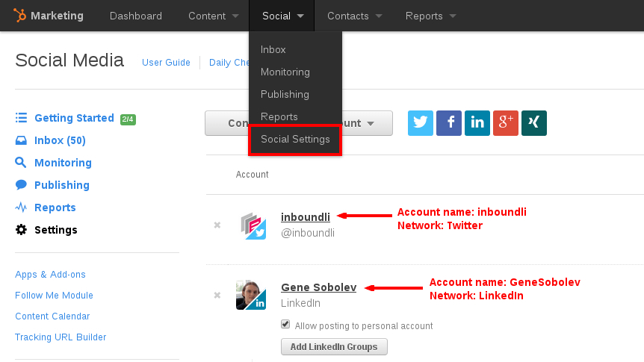Open the Contacts dropdown in top navigation
Viewport: 644px width, 362px height.
[x=354, y=16]
